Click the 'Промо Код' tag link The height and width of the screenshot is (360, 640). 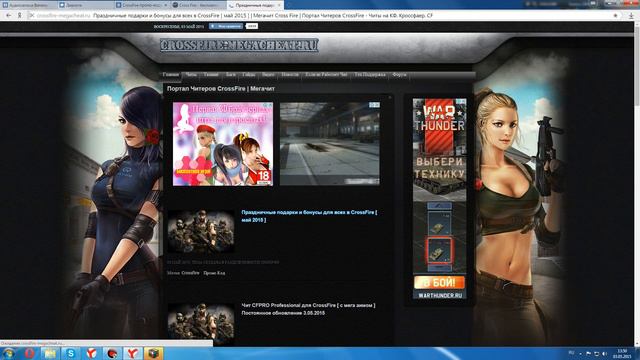coord(214,273)
